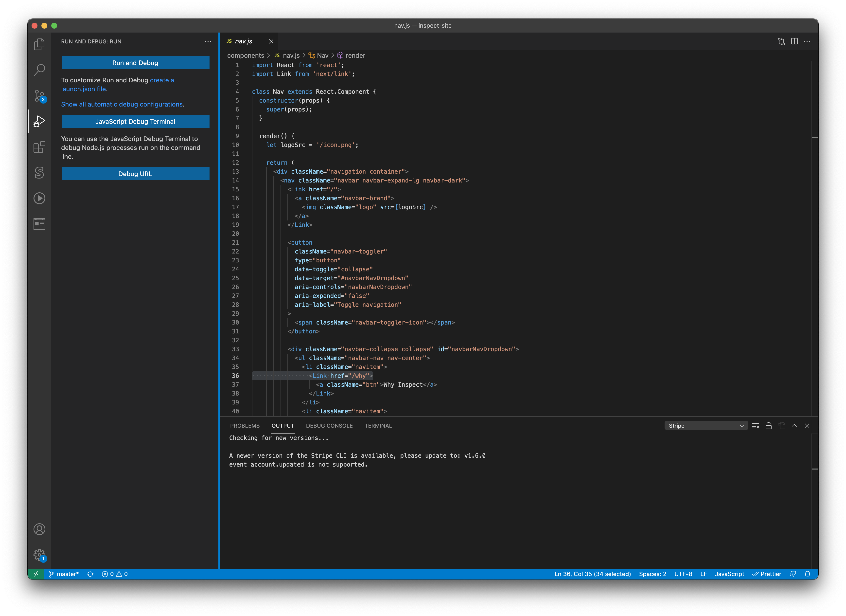The image size is (846, 616).
Task: Split the editor using the top-right icon
Action: click(x=794, y=41)
